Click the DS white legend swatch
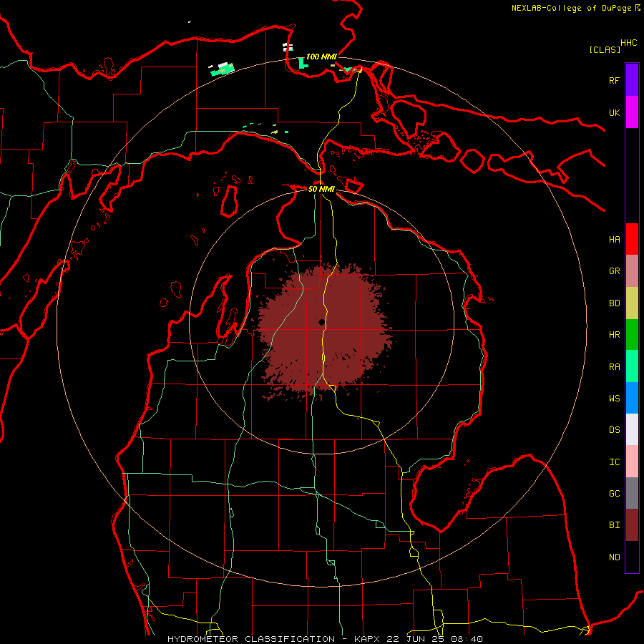The width and height of the screenshot is (644, 644). click(x=632, y=429)
